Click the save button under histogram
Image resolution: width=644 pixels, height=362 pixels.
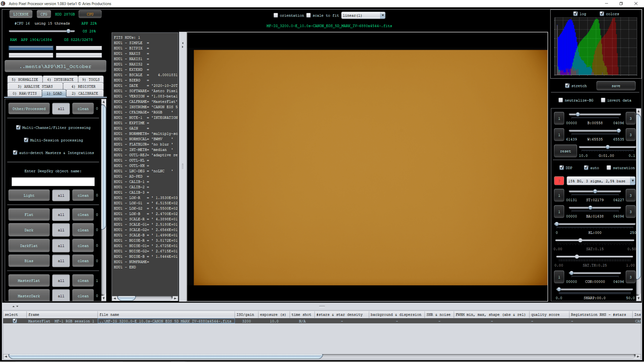click(616, 86)
